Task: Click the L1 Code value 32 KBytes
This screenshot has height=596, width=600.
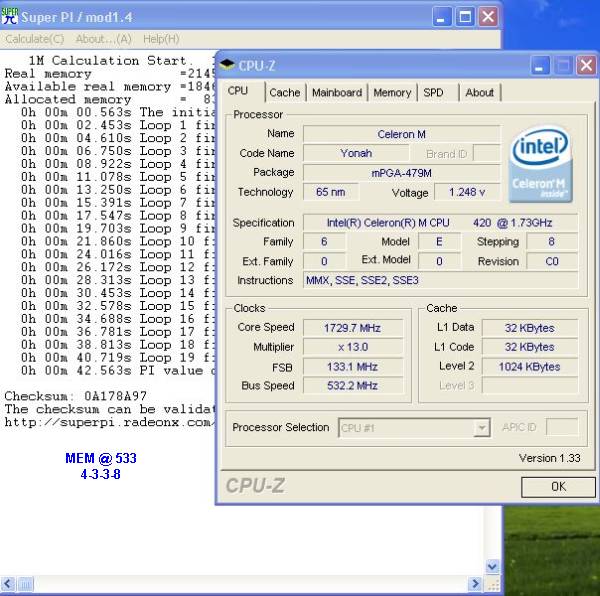Action: pyautogui.click(x=530, y=347)
